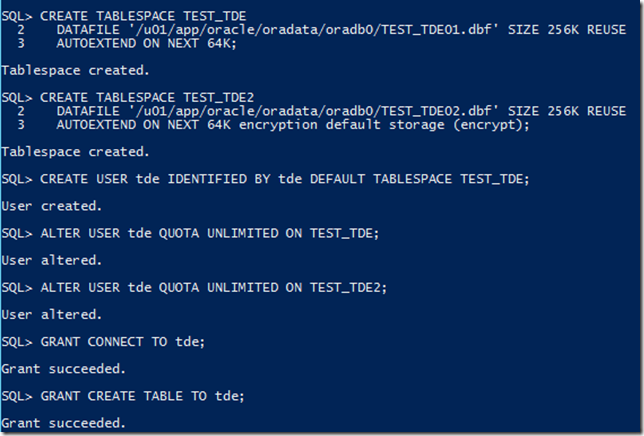Click the first 'Tablespace created.' output message
The height and width of the screenshot is (436, 644).
coord(76,71)
